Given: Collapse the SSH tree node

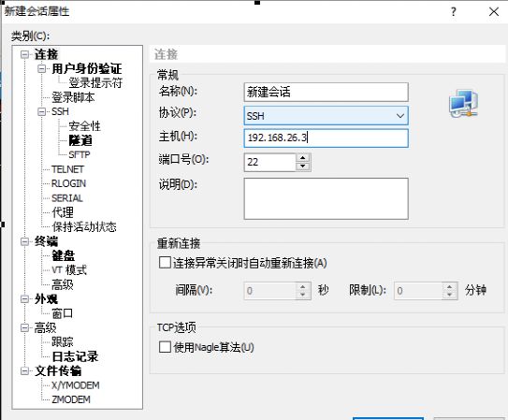Looking at the screenshot, I should tap(41, 111).
